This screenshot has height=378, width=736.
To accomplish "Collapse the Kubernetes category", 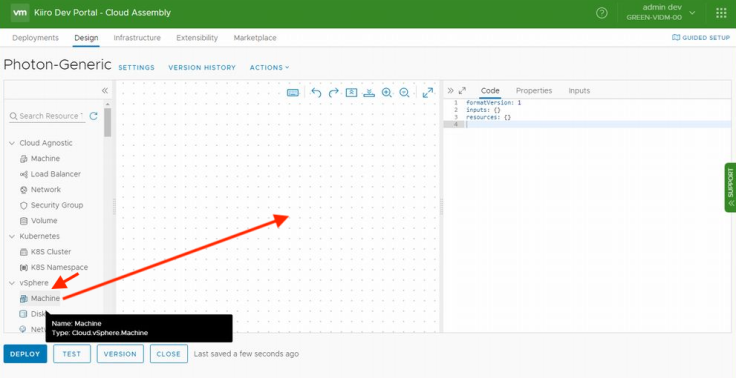I will point(12,236).
